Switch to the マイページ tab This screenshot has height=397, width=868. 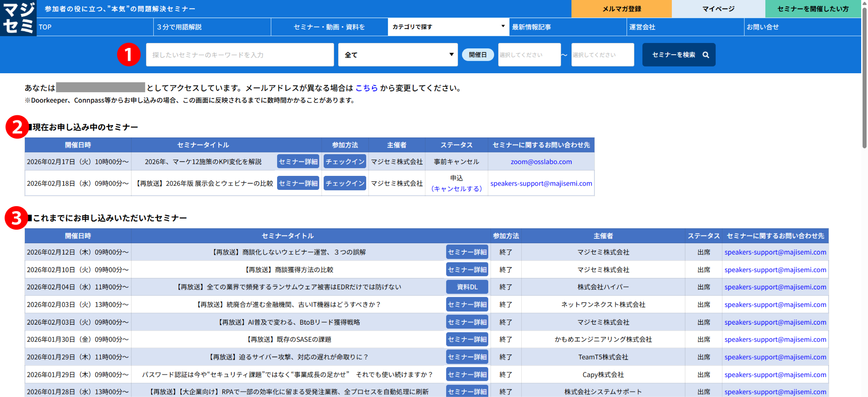(x=718, y=9)
